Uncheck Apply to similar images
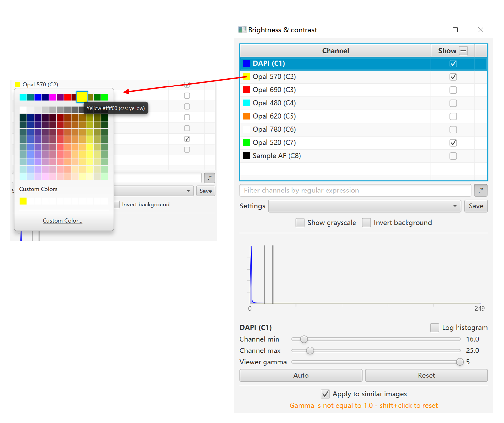The image size is (504, 423). pyautogui.click(x=325, y=394)
